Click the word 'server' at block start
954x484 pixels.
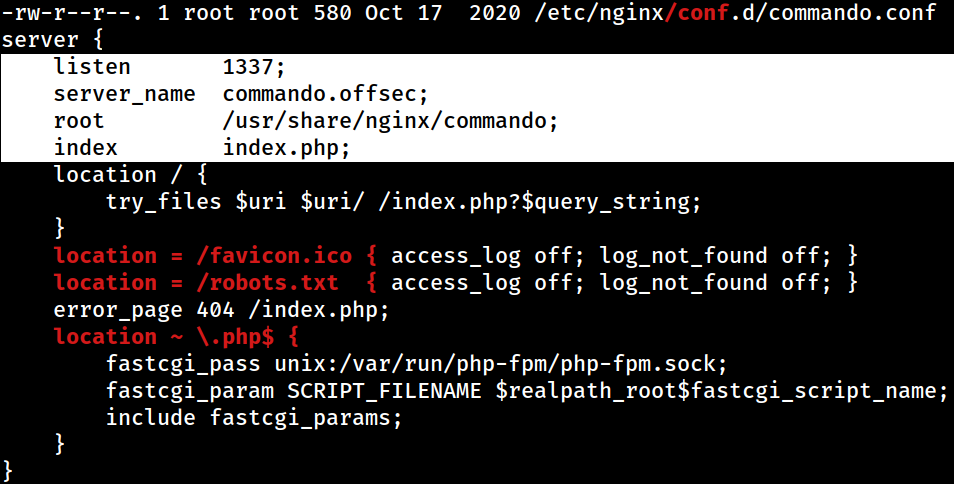[x=40, y=40]
